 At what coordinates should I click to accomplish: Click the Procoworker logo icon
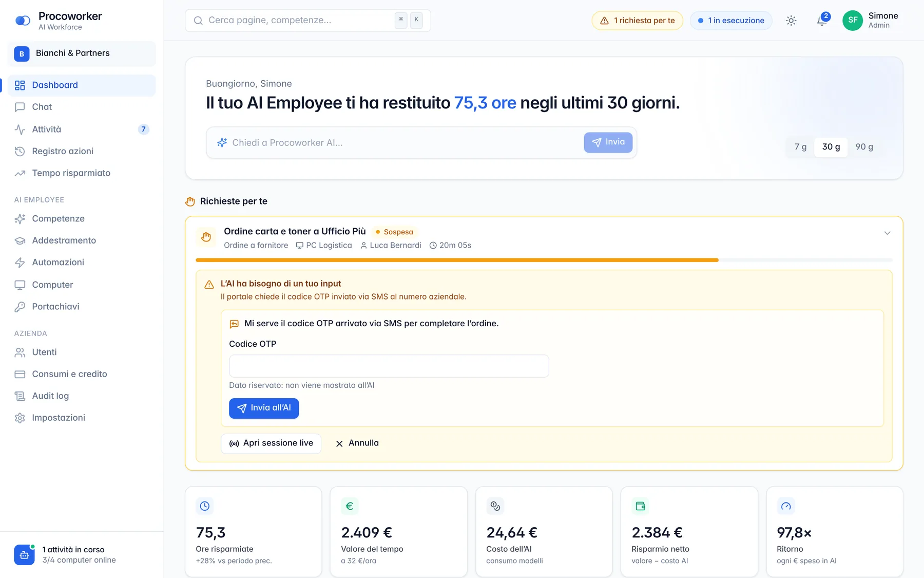(x=23, y=21)
